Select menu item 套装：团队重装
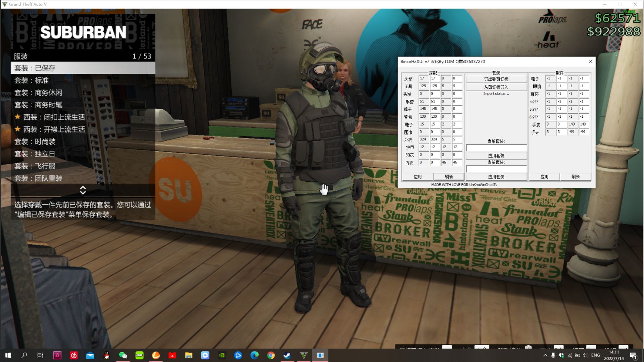Viewport: 644px width, 362px height. [83, 178]
